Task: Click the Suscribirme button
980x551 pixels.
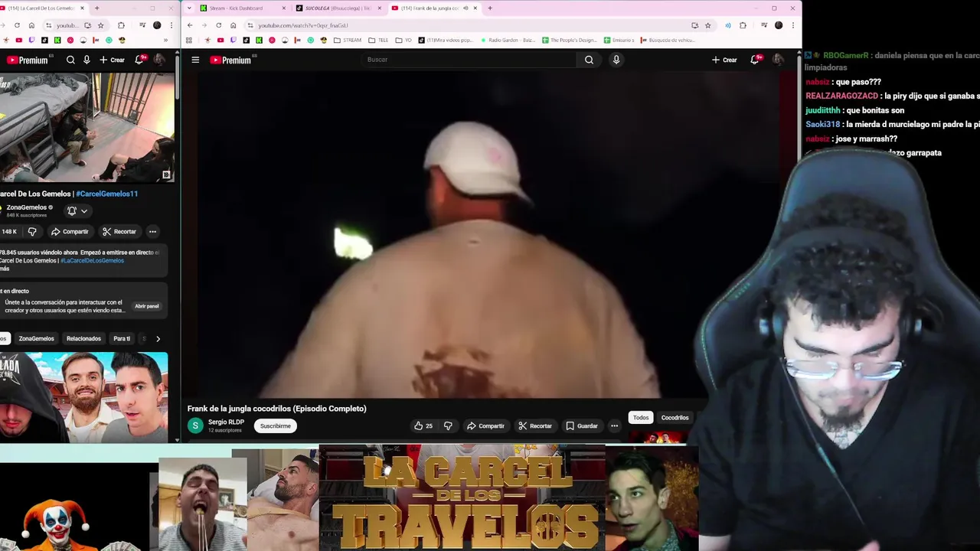Action: 276,425
